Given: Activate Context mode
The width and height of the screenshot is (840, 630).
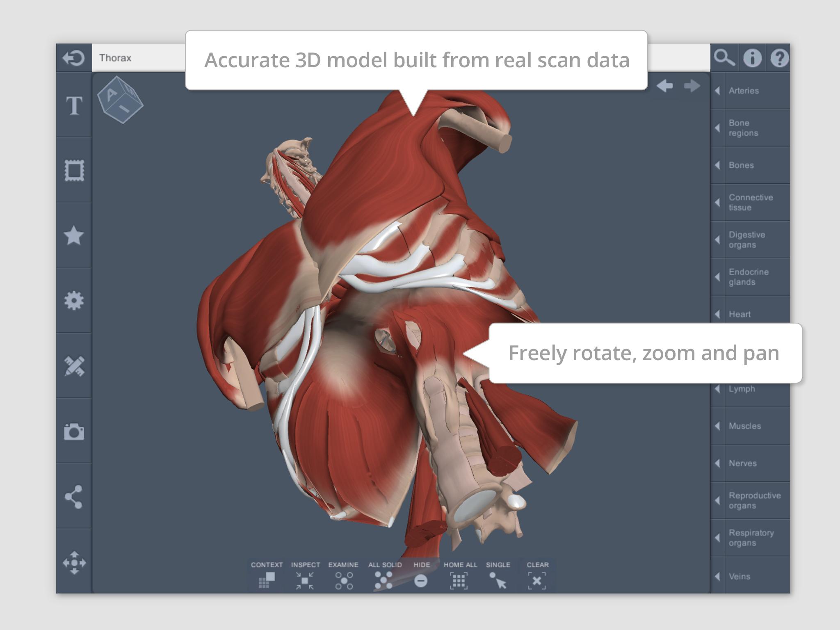Looking at the screenshot, I should pyautogui.click(x=267, y=575).
